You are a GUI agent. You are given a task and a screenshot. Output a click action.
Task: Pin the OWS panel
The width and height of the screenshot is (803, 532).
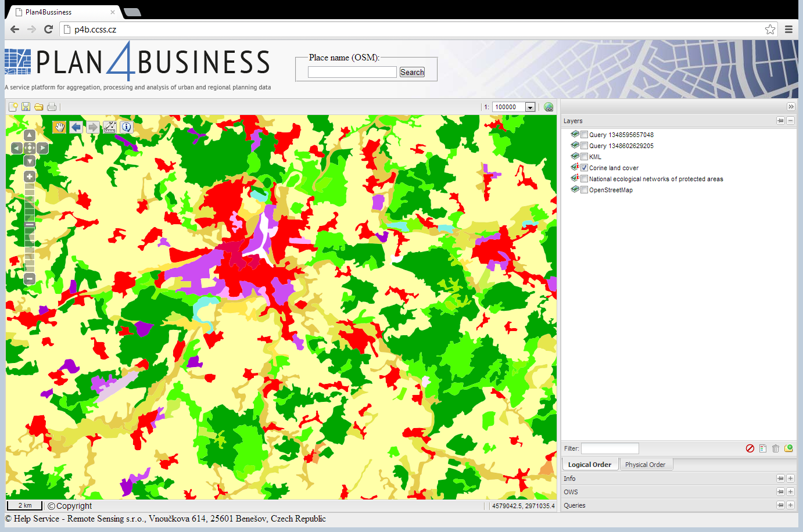click(x=780, y=492)
